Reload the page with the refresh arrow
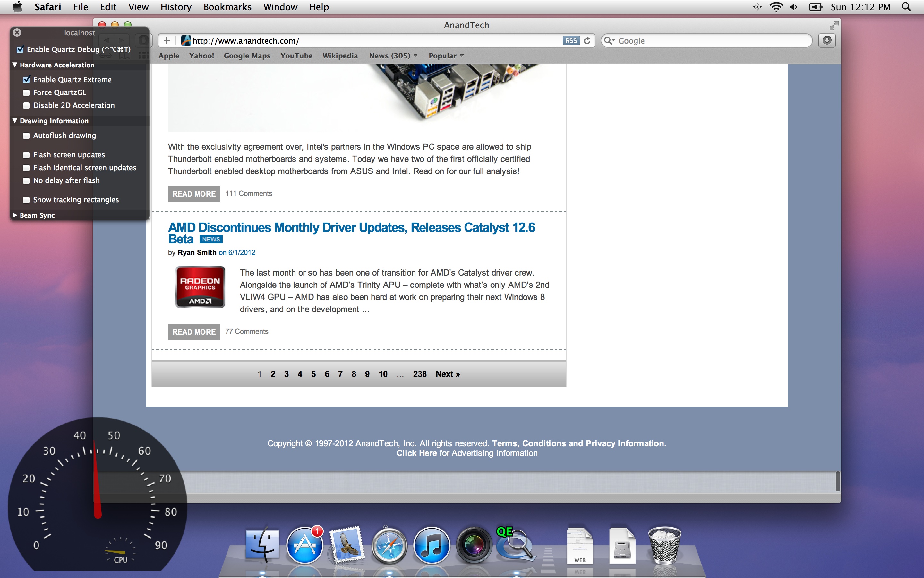The image size is (924, 578). tap(587, 40)
